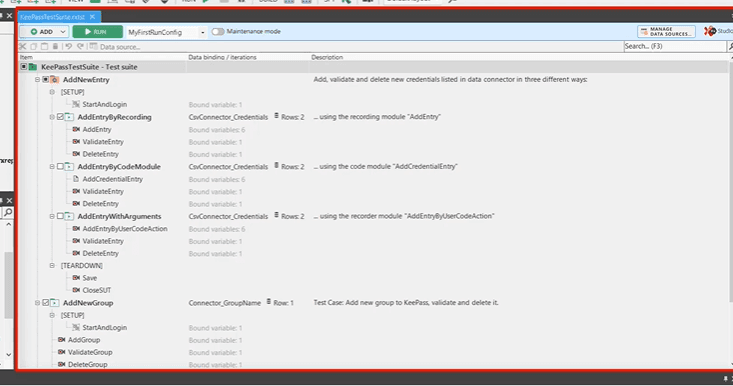Click the left panel vertical scrollbar thumb
The image size is (733, 386).
point(8,285)
